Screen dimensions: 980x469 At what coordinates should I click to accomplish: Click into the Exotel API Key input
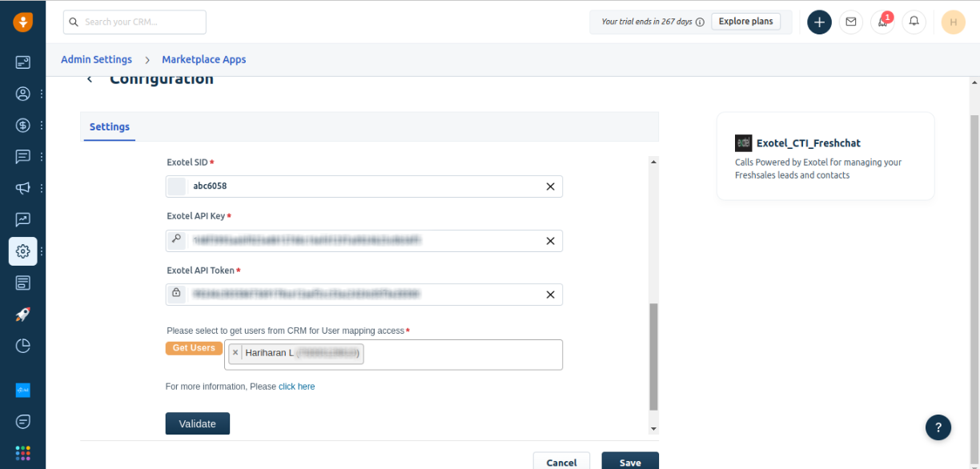[364, 241]
